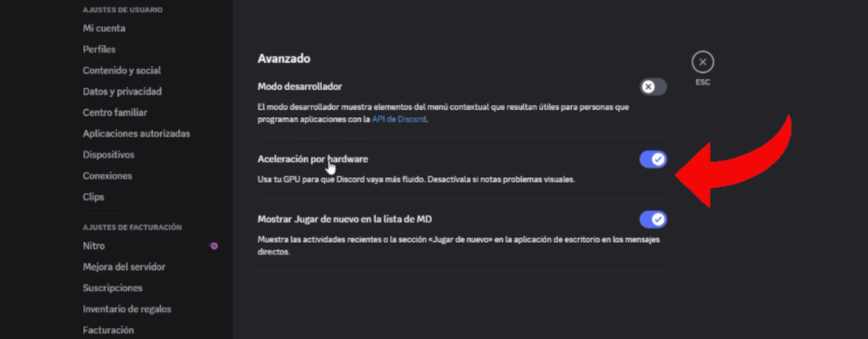This screenshot has width=868, height=339.
Task: Select Perfiles in the sidebar
Action: 99,49
